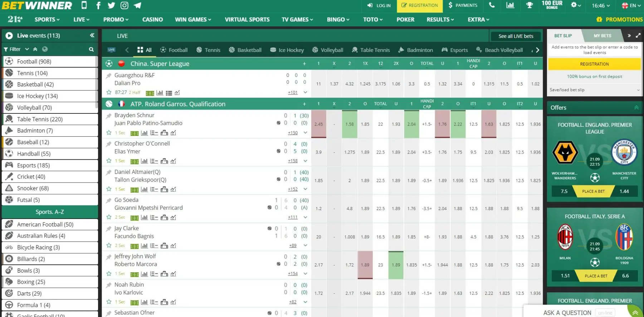The width and height of the screenshot is (644, 317).
Task: Open the SPORTS dropdown menu
Action: pos(47,19)
